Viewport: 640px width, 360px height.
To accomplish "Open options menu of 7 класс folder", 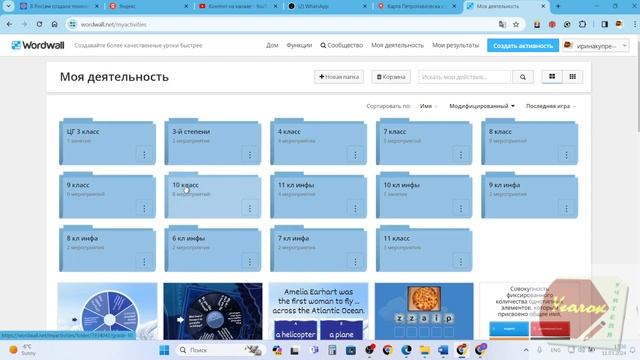I will point(461,155).
